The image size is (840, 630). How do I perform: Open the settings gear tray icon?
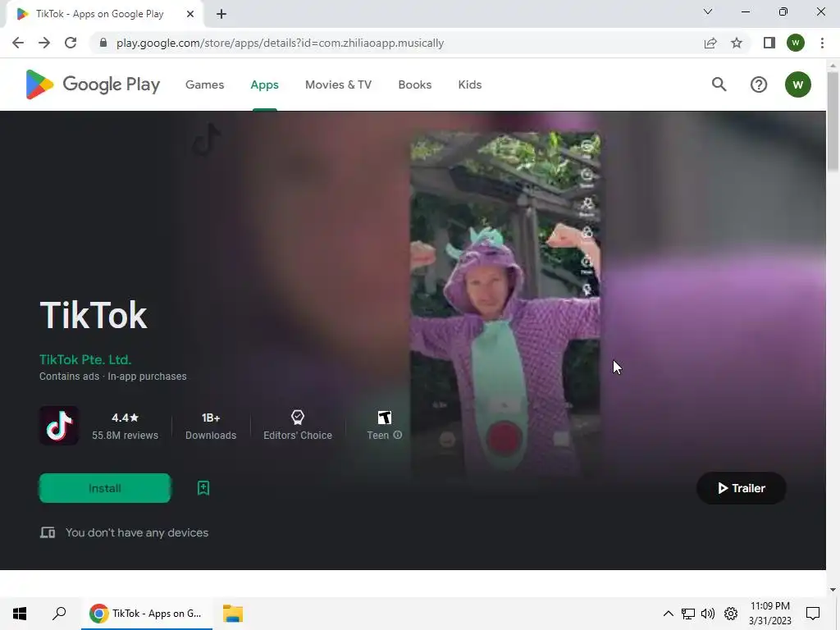click(731, 614)
